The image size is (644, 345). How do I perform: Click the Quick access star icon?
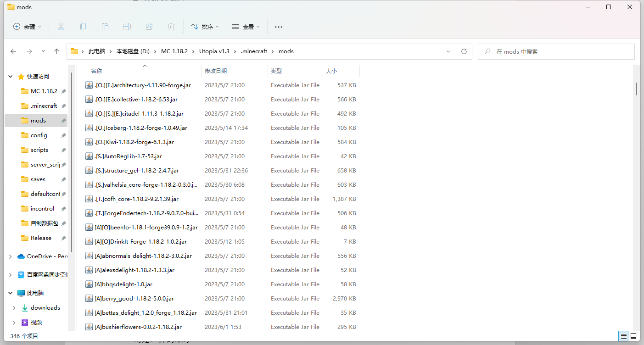[21, 77]
